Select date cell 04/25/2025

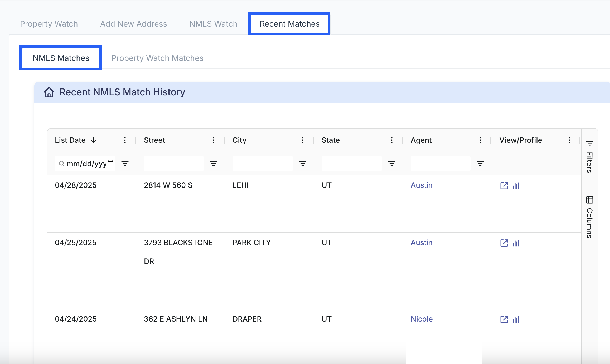click(76, 243)
